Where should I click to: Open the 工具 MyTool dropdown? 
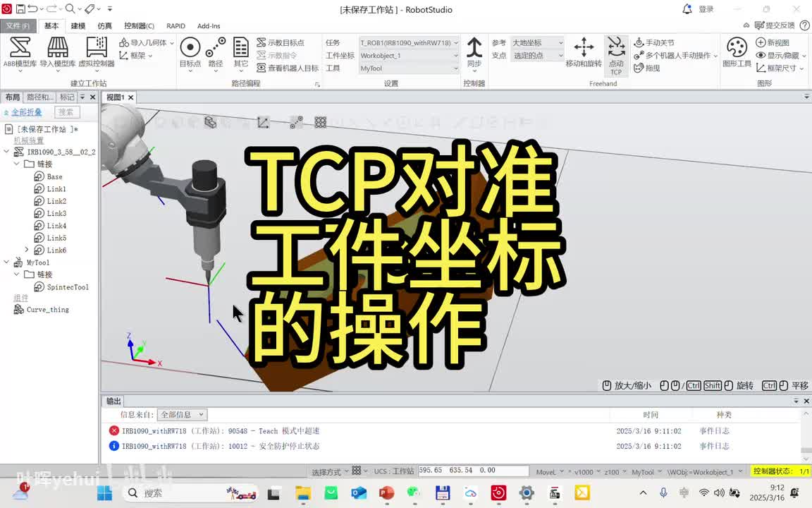coord(409,68)
